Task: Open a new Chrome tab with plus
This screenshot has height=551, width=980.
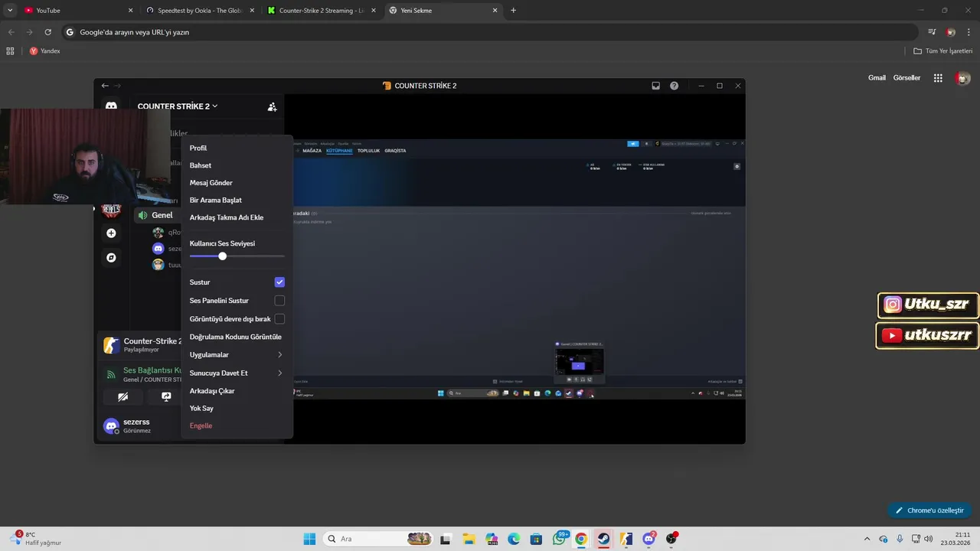Action: click(513, 11)
